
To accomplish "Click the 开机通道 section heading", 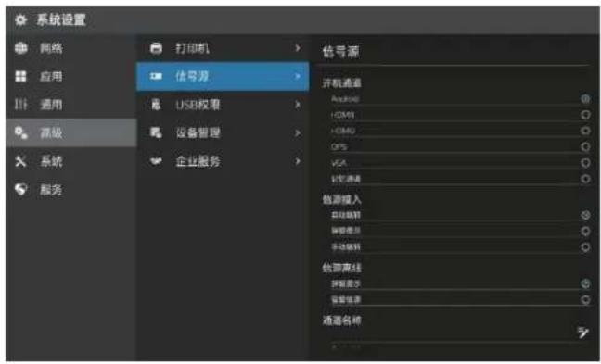I will [x=341, y=82].
